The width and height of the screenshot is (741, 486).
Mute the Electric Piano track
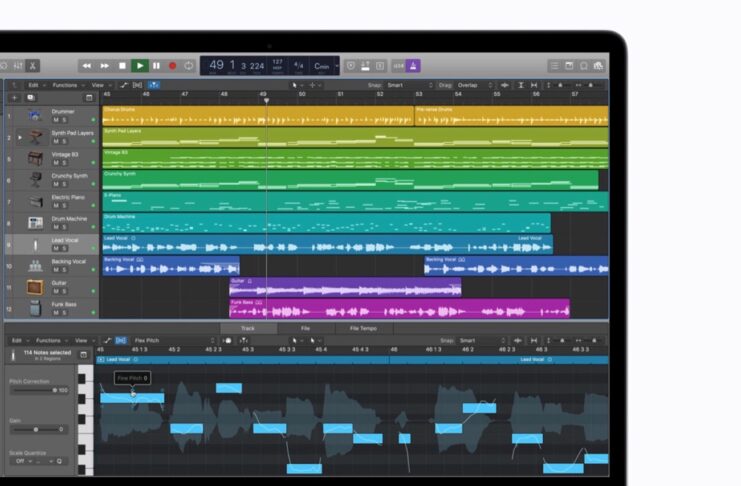tap(56, 206)
